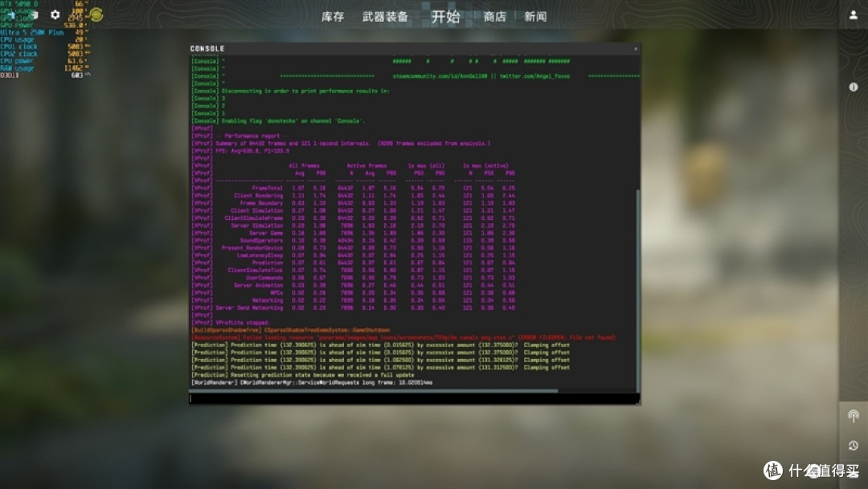Open the 商店 store tab
Image resolution: width=868 pixels, height=489 pixels.
[495, 17]
